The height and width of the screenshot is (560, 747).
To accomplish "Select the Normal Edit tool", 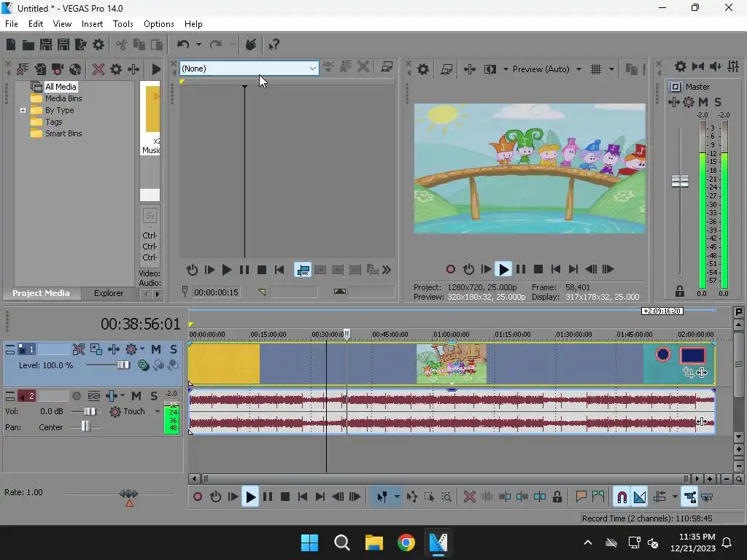I will (382, 497).
